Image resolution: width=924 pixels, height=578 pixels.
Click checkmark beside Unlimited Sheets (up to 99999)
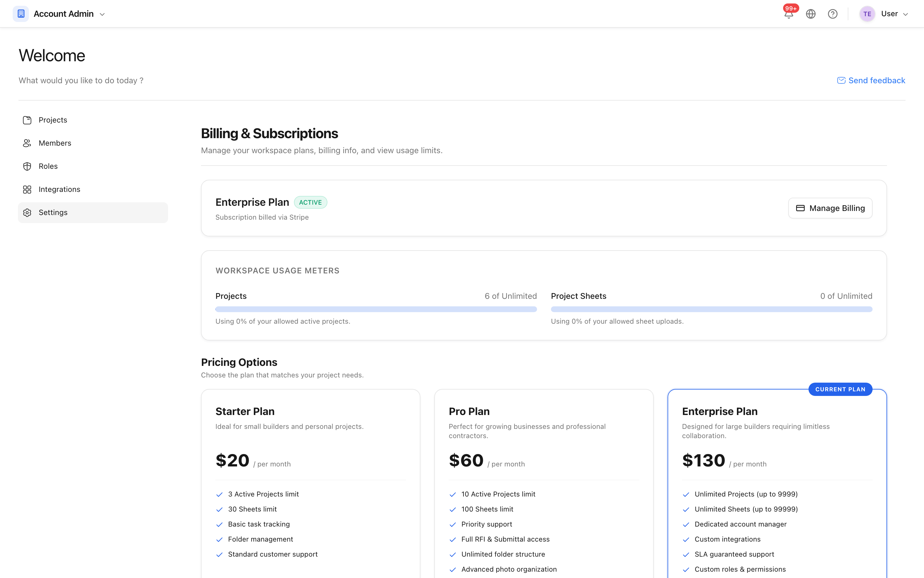[x=686, y=510]
